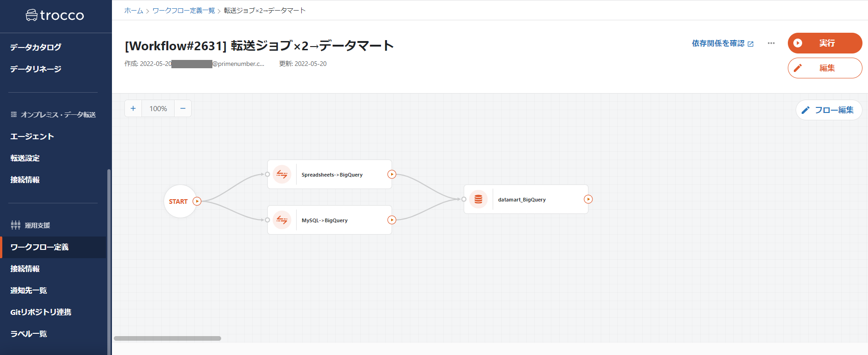Zoom in with the plus button
Screen dimensions: 868x355
click(133, 108)
